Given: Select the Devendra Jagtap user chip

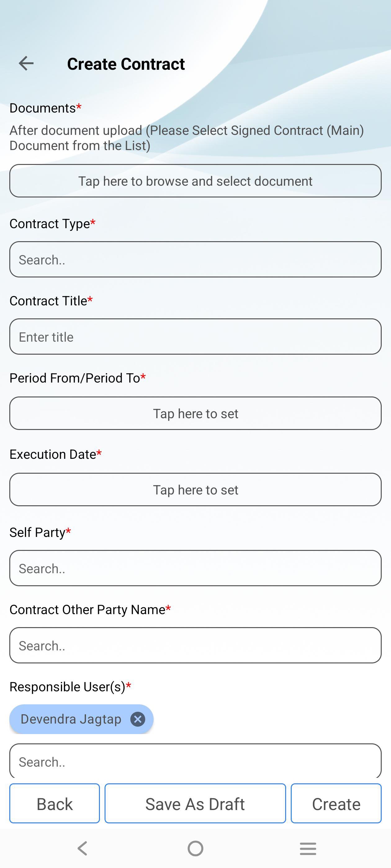Looking at the screenshot, I should pyautogui.click(x=71, y=719).
